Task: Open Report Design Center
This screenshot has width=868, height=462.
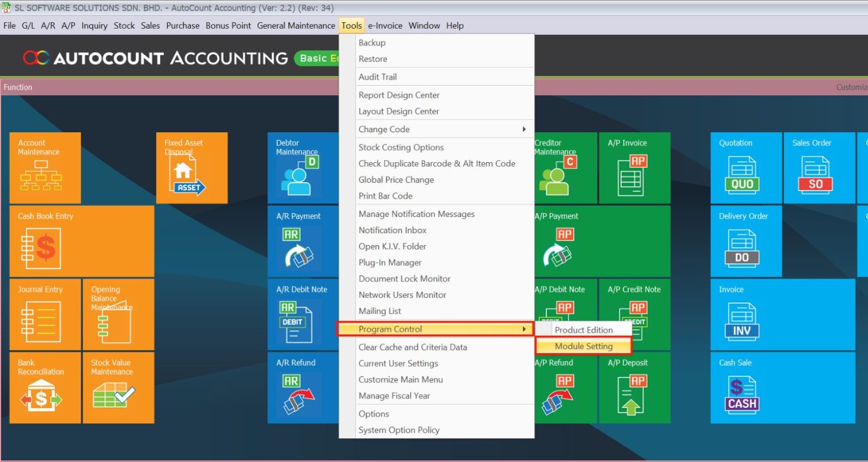Action: point(436,95)
